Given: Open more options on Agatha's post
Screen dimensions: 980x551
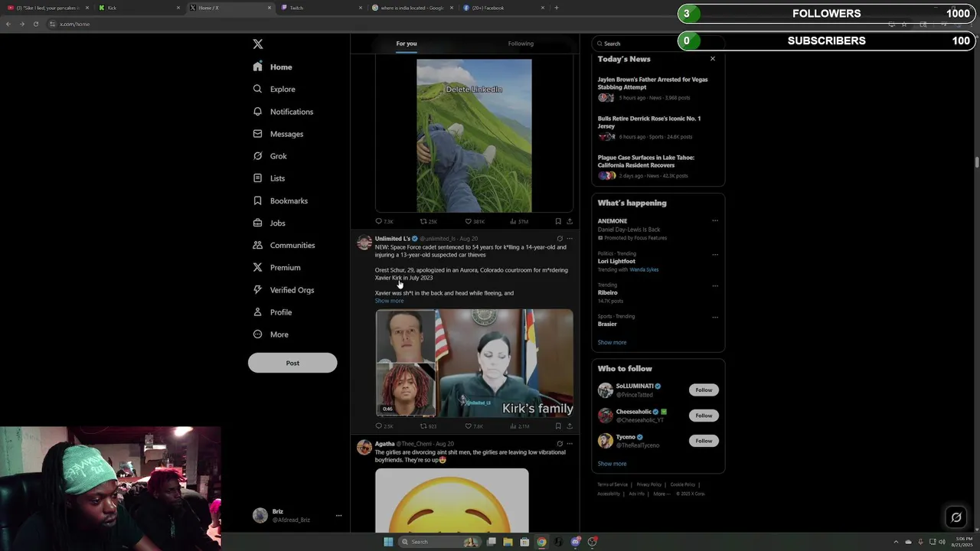Looking at the screenshot, I should pyautogui.click(x=569, y=444).
